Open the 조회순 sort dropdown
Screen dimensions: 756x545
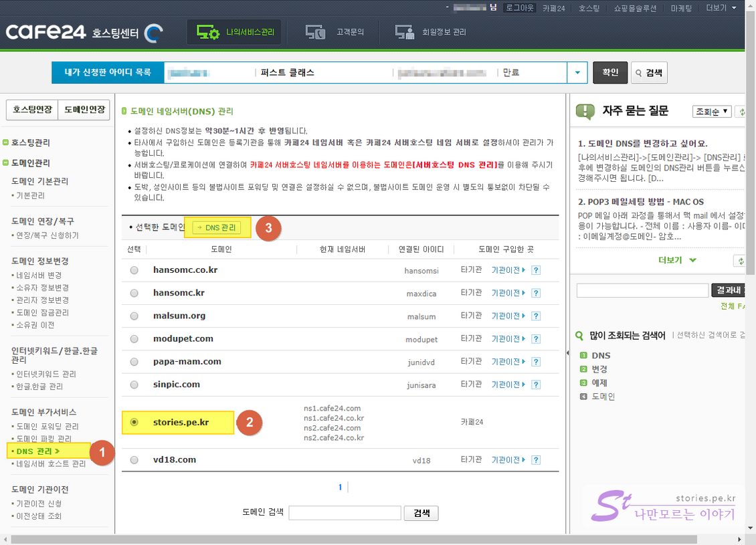pyautogui.click(x=712, y=112)
